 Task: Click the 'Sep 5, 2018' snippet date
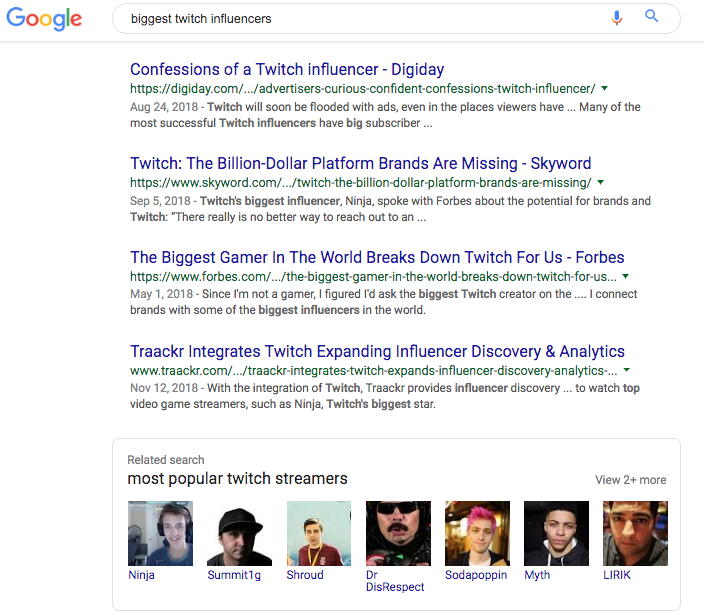(x=160, y=201)
